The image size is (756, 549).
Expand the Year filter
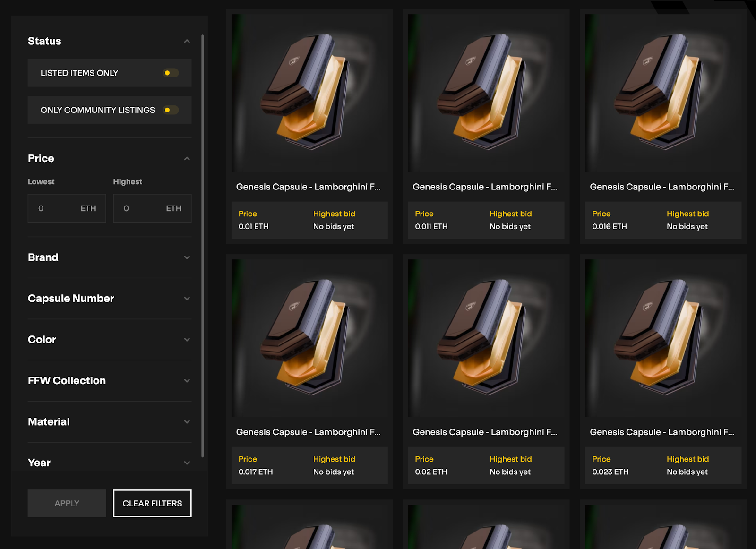(187, 463)
